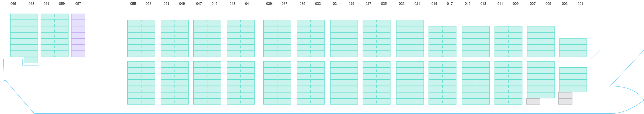The width and height of the screenshot is (644, 114).
Task: Click the gray block under bay 007
Action: pyautogui.click(x=533, y=102)
